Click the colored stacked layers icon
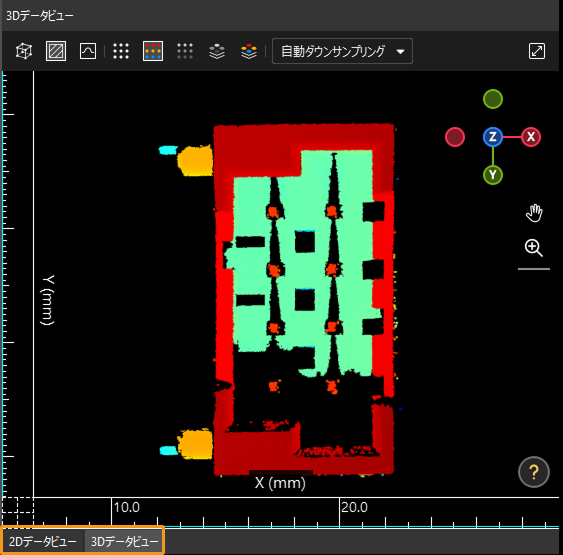The image size is (563, 555). (x=249, y=51)
